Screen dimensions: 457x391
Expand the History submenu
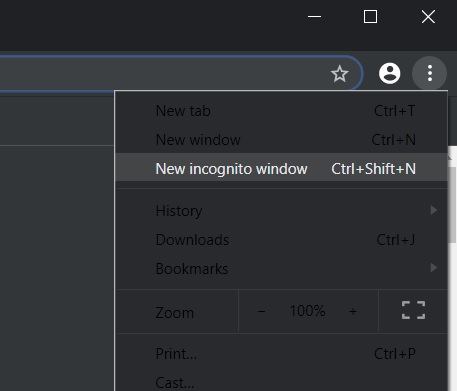click(281, 211)
